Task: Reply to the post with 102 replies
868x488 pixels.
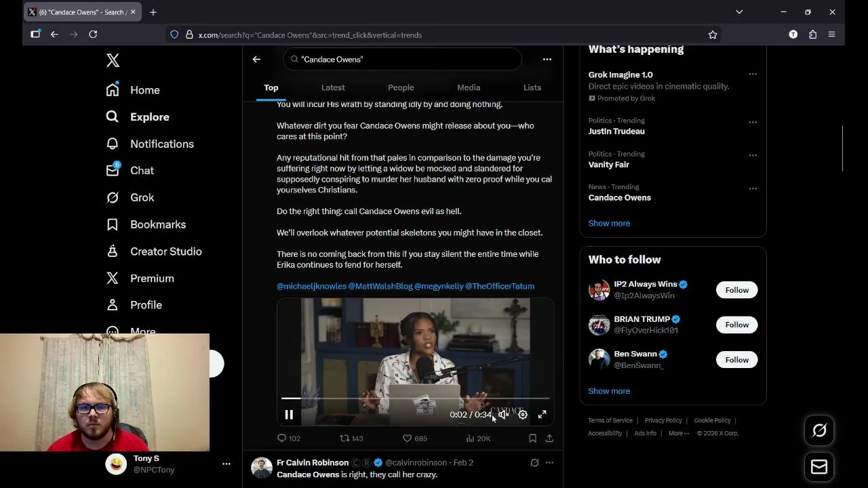Action: pyautogui.click(x=289, y=439)
